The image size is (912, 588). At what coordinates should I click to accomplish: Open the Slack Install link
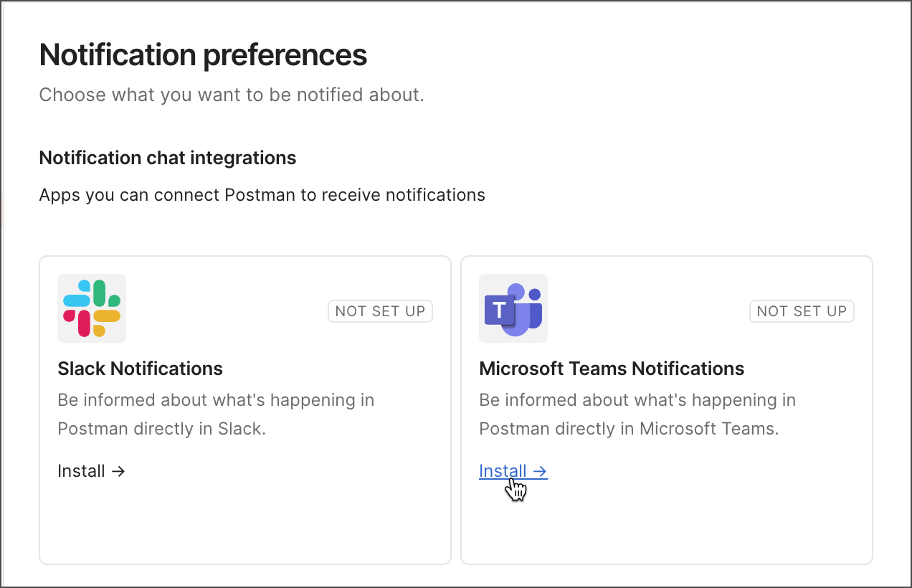coord(82,471)
